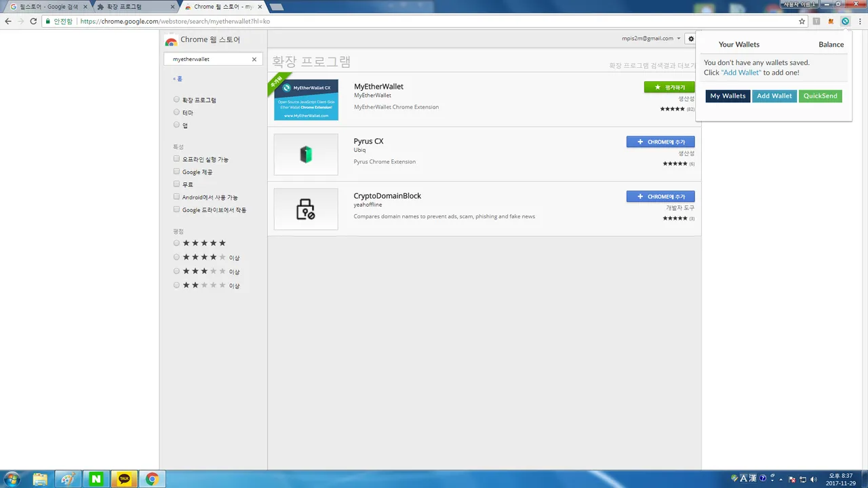The image size is (868, 488).
Task: Click the Add Wallet button
Action: coord(774,96)
